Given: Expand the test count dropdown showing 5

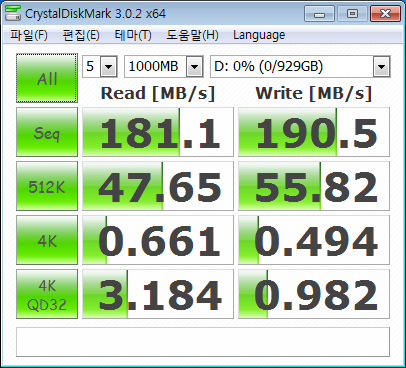Looking at the screenshot, I should (109, 67).
